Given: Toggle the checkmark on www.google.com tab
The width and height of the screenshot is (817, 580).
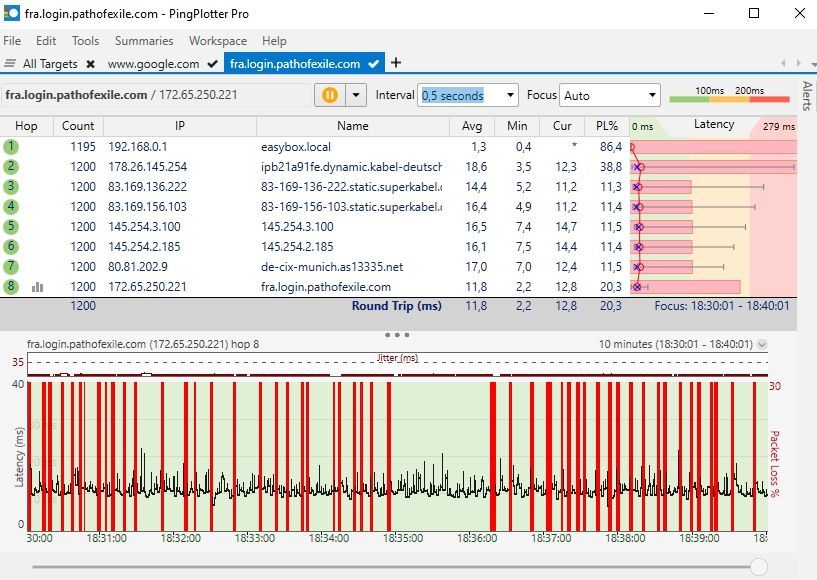Looking at the screenshot, I should click(212, 64).
